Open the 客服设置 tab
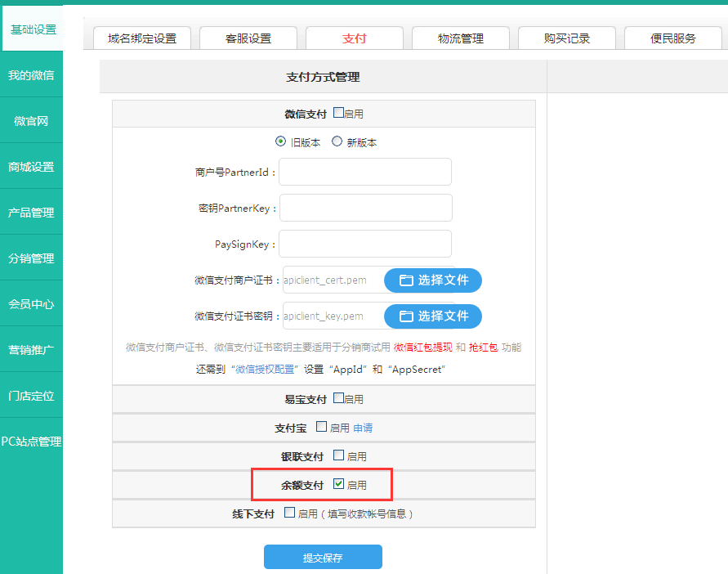 [248, 38]
